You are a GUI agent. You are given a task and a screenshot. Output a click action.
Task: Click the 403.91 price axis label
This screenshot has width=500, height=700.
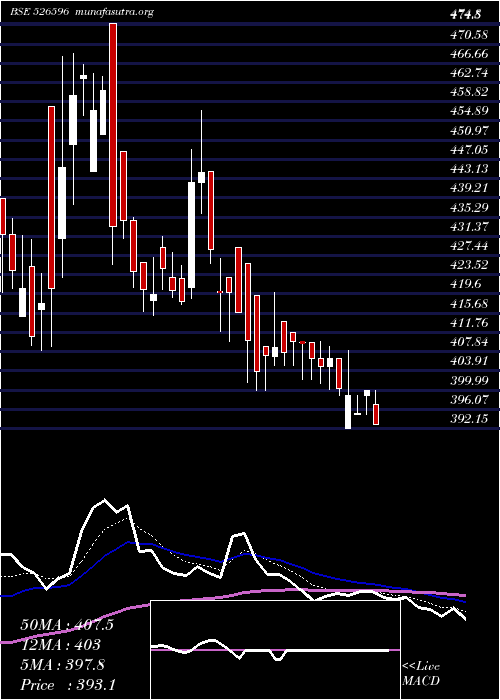pos(469,361)
